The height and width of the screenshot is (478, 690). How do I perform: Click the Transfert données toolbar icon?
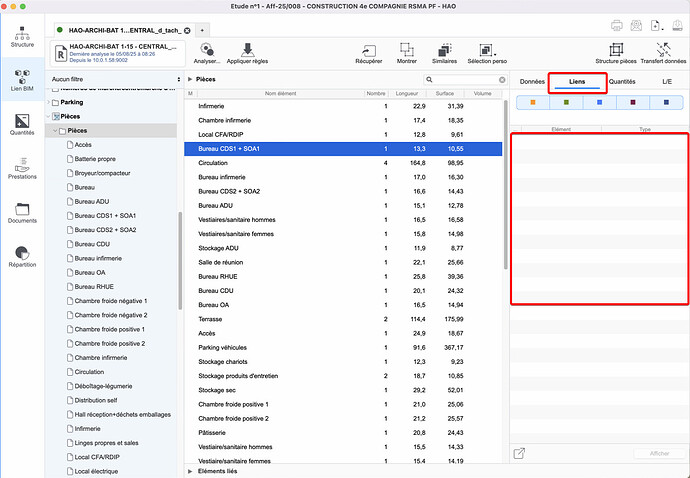[663, 53]
